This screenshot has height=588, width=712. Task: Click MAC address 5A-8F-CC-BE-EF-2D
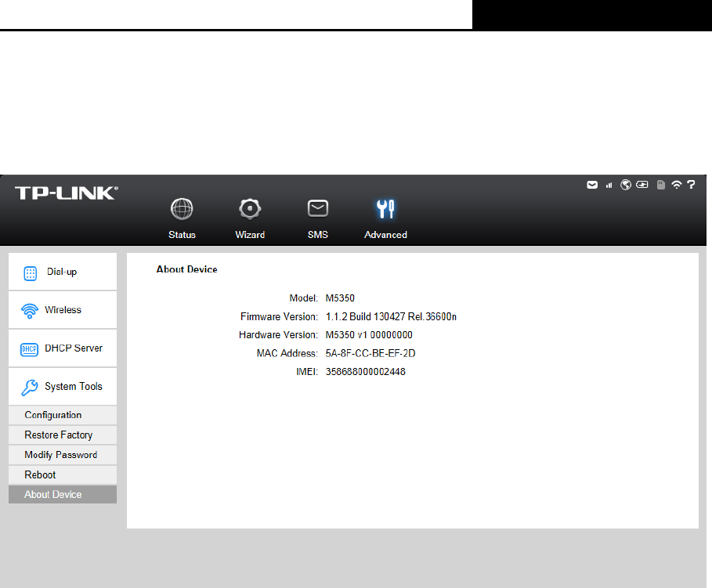tap(370, 353)
